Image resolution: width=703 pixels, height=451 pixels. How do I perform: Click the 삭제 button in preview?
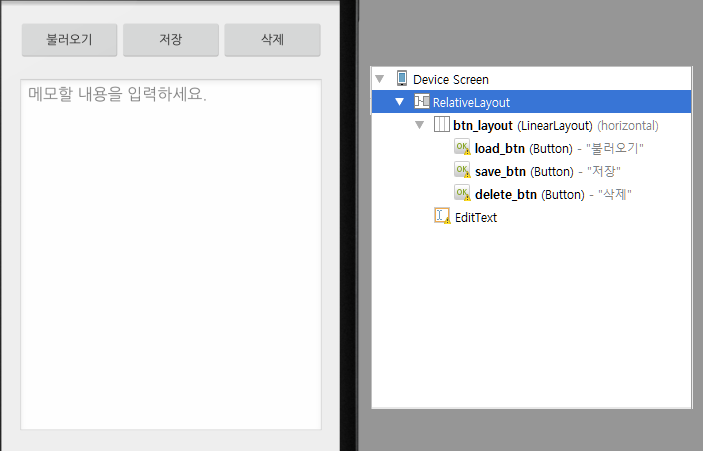[273, 40]
